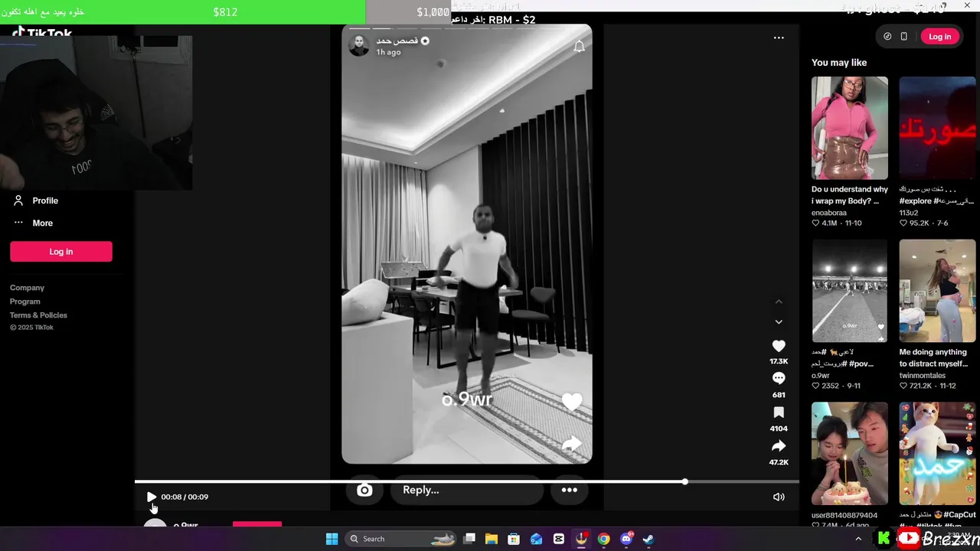980x551 pixels.
Task: Save the video with the bookmark icon above 4104
Action: (779, 412)
